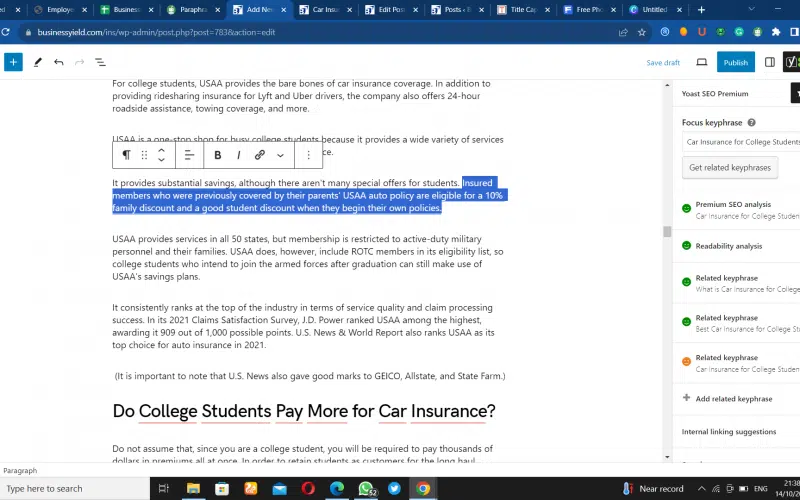This screenshot has width=800, height=500.
Task: Toggle bold formatting in block toolbar
Action: click(217, 155)
